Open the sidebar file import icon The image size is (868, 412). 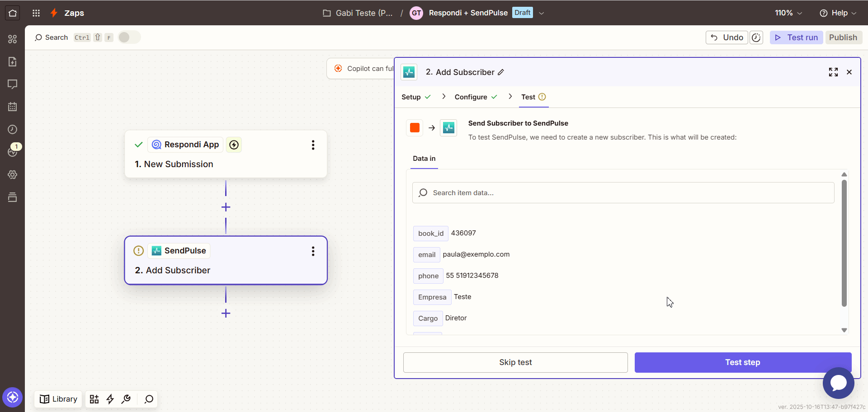[x=13, y=62]
